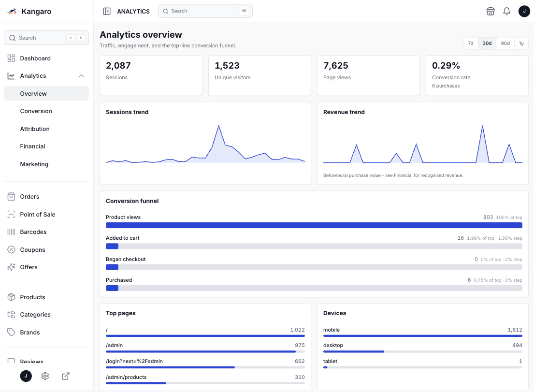Screen dimensions: 534x392
Task: Open notifications bell icon
Action: 507,11
